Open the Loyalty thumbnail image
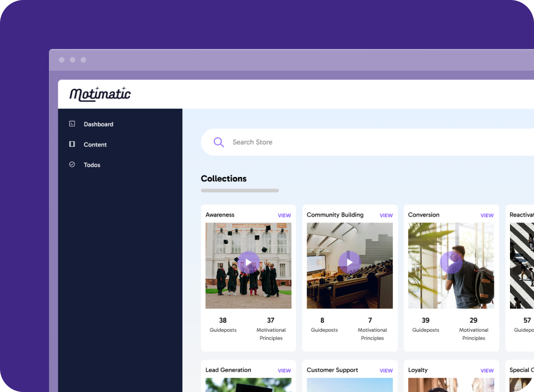 pos(451,385)
